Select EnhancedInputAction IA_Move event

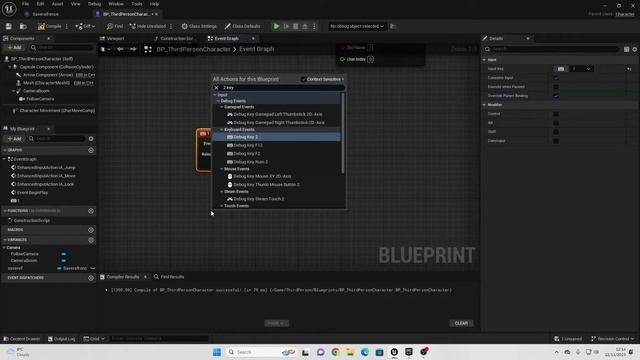[46, 176]
